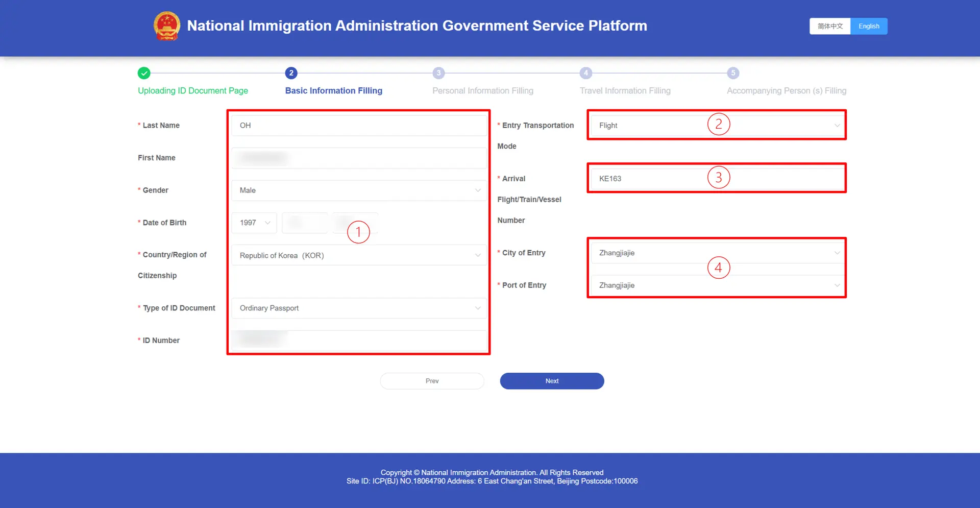Go to Uploading ID Document Page step

click(193, 91)
